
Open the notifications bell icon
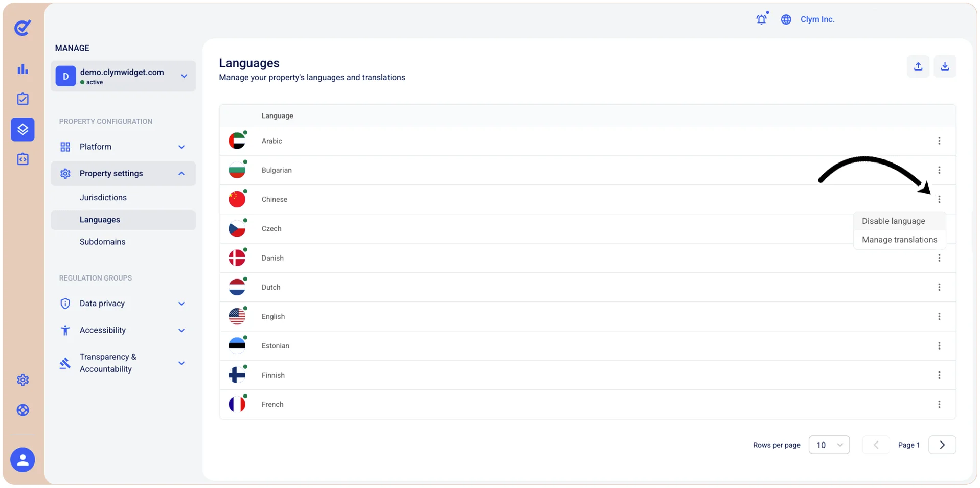pyautogui.click(x=762, y=19)
